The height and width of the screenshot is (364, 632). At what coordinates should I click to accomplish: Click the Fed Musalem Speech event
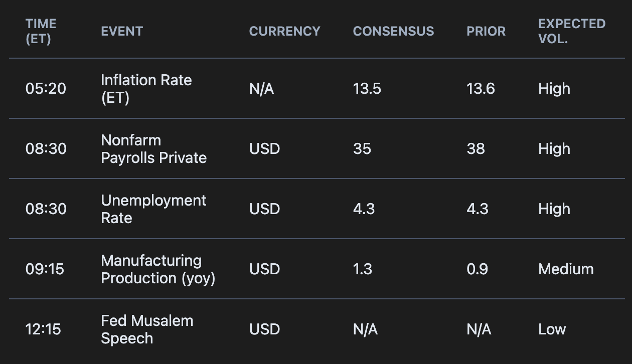pyautogui.click(x=146, y=329)
